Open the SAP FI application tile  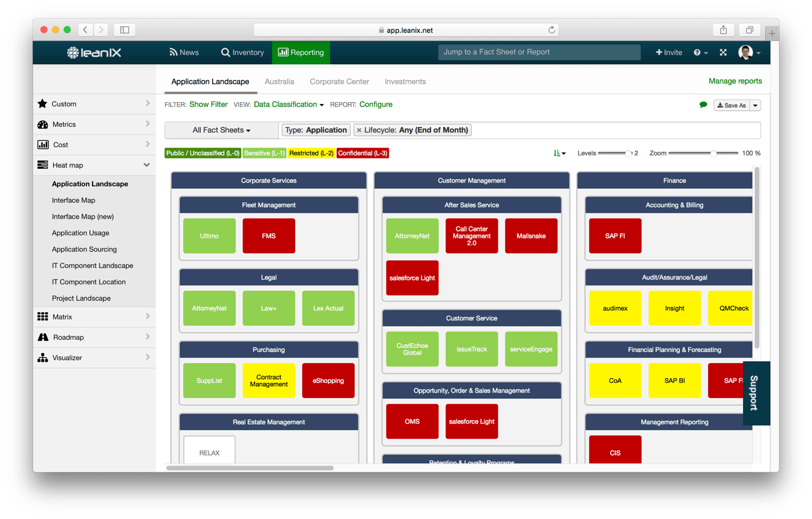tap(615, 236)
